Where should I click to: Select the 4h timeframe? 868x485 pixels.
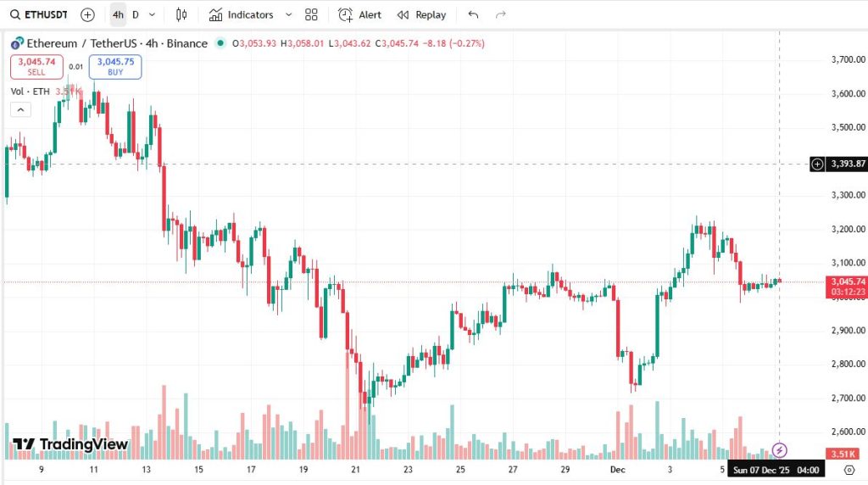click(118, 14)
